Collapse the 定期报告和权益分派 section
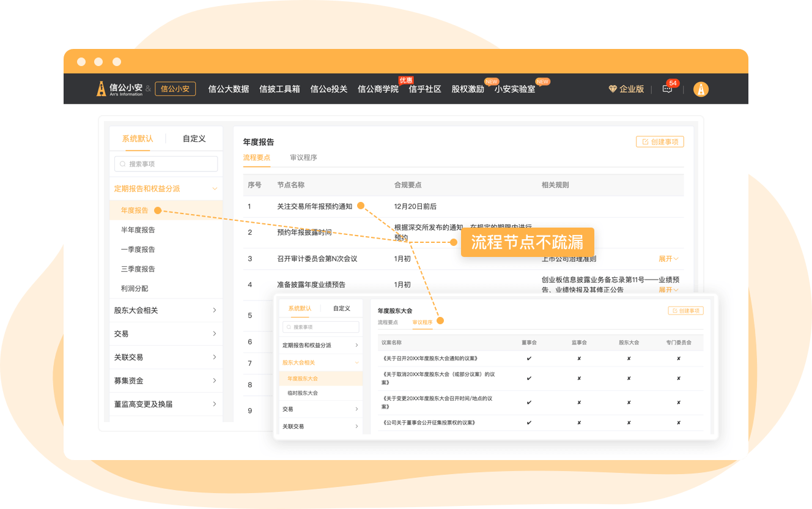The image size is (812, 509). coord(215,189)
